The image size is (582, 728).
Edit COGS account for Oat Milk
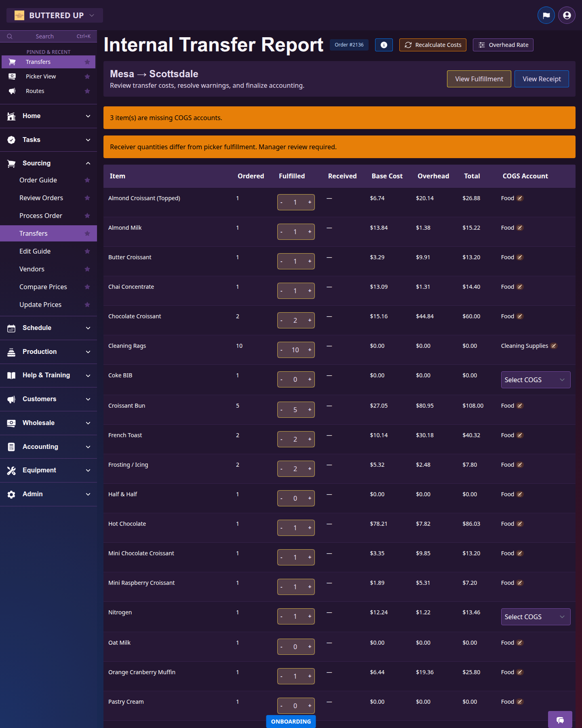pyautogui.click(x=520, y=643)
